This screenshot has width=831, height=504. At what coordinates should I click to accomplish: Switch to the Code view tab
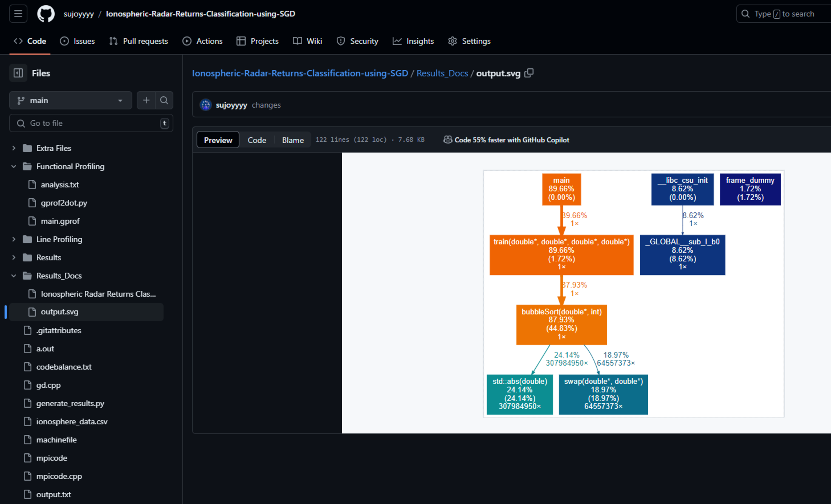click(x=257, y=139)
